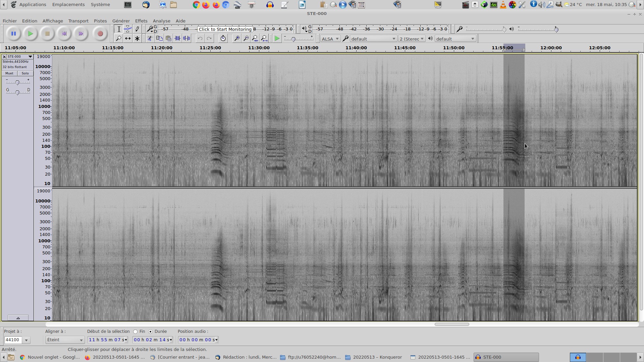
Task: Open the Effets menu
Action: coord(141,21)
